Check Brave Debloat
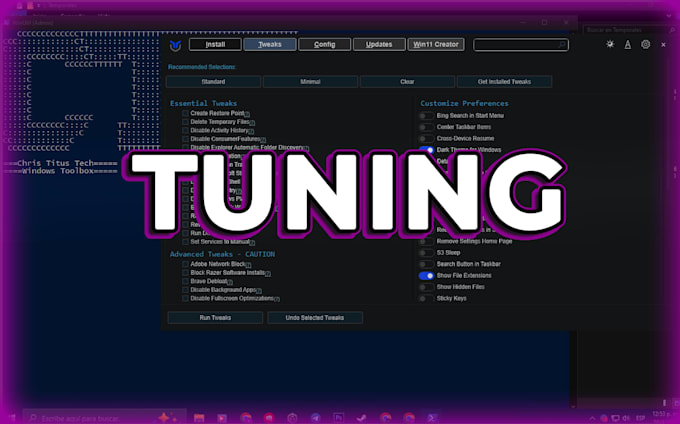 pyautogui.click(x=185, y=281)
